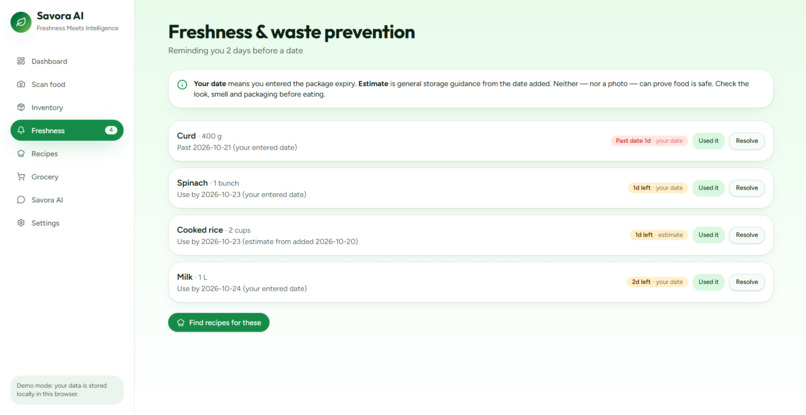Screen dimensions: 806x415
Task: Mark Milk as Used it
Action: [708, 282]
